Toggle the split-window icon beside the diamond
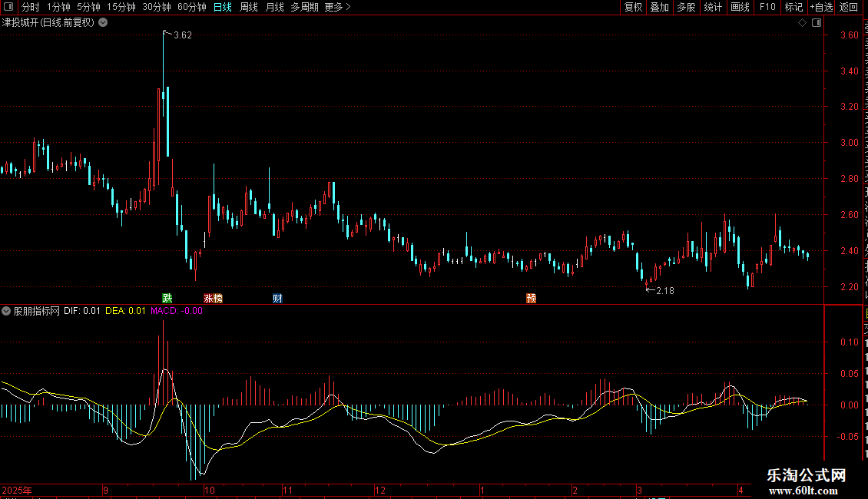 [x=817, y=23]
